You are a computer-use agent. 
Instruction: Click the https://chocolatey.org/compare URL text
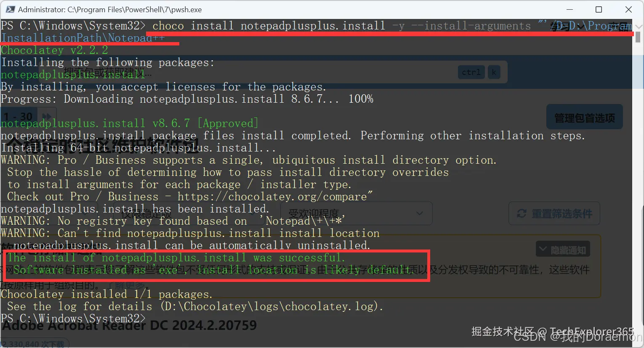272,197
